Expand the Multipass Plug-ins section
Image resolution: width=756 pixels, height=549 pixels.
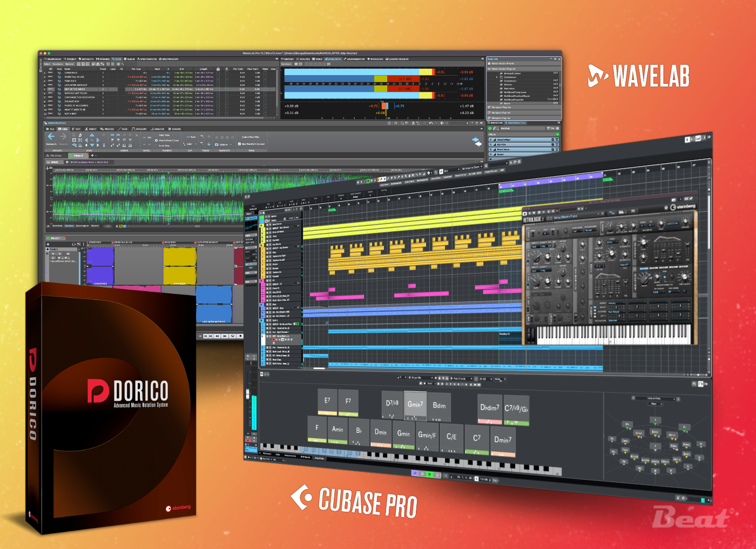[x=523, y=113]
